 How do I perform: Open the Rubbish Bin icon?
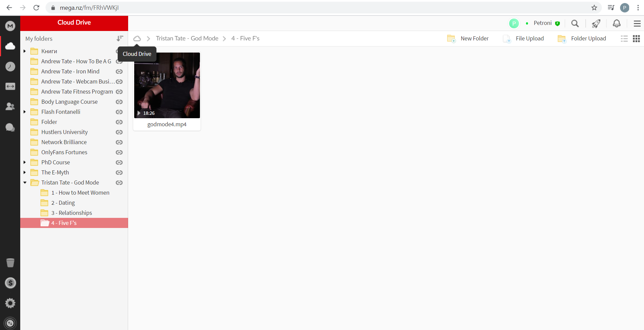coord(10,262)
